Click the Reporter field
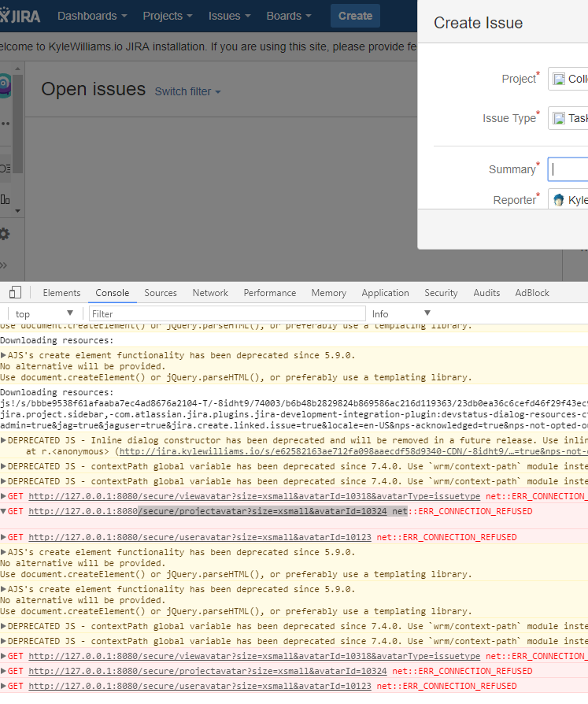588x704 pixels. (x=568, y=200)
